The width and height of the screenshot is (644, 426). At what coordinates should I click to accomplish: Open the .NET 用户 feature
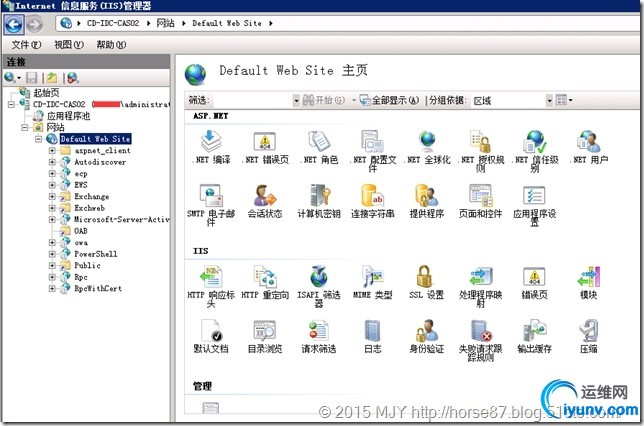[x=589, y=147]
